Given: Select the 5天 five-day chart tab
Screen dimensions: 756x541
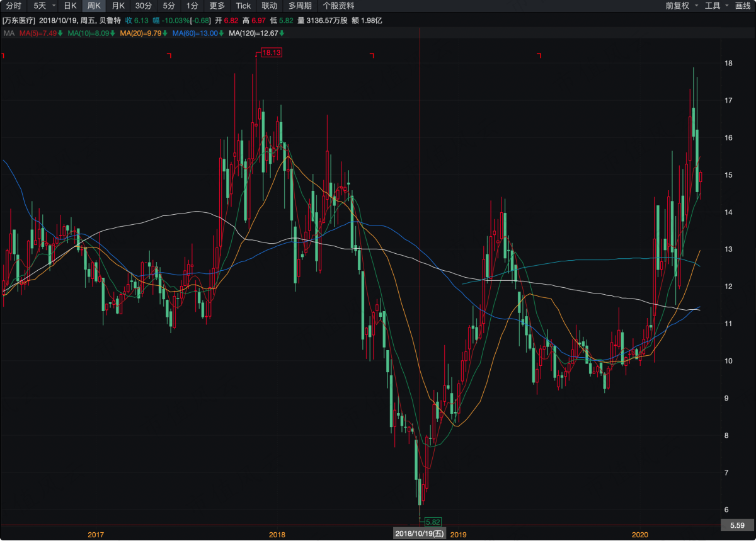Looking at the screenshot, I should point(39,6).
